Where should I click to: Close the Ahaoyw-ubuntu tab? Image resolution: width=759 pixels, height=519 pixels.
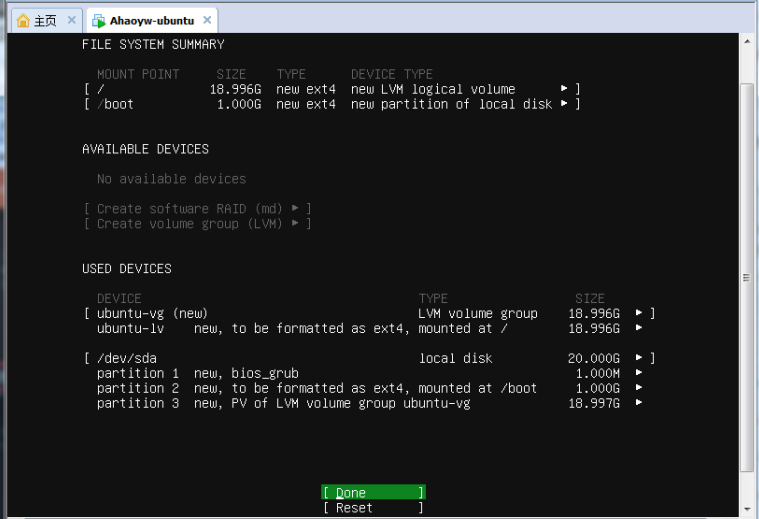[x=207, y=20]
